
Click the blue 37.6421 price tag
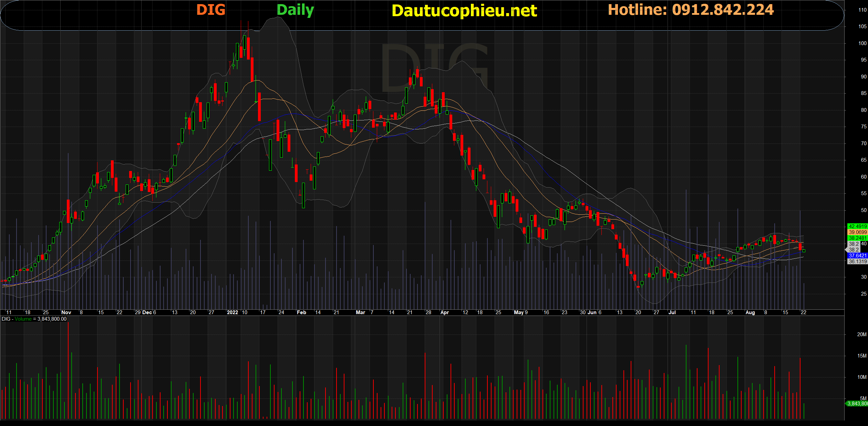857,256
